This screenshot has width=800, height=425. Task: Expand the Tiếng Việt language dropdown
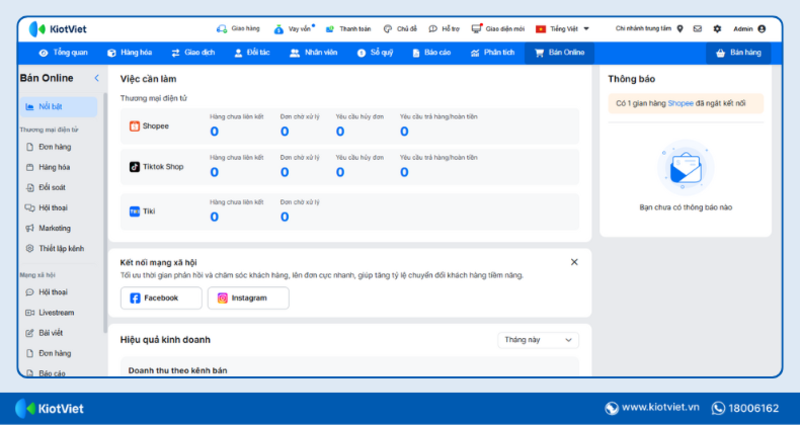pyautogui.click(x=563, y=29)
